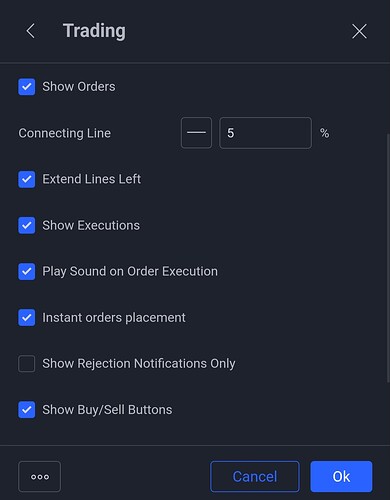390x500 pixels.
Task: Uncheck the Show Orders checkbox
Action: (27, 87)
